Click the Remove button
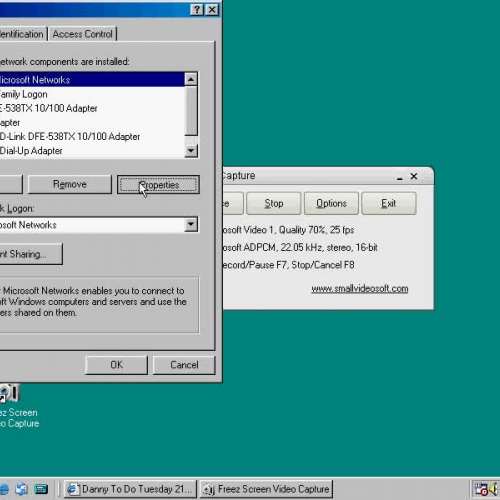 click(70, 184)
